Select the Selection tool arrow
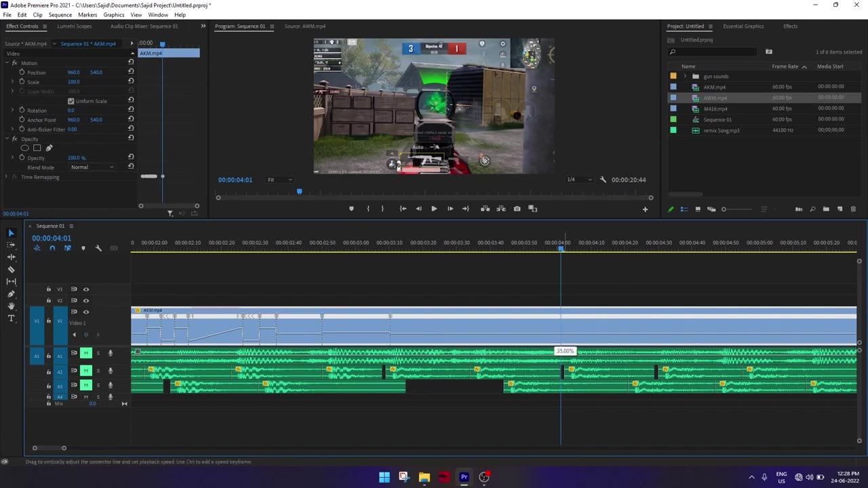The height and width of the screenshot is (488, 868). (x=11, y=232)
